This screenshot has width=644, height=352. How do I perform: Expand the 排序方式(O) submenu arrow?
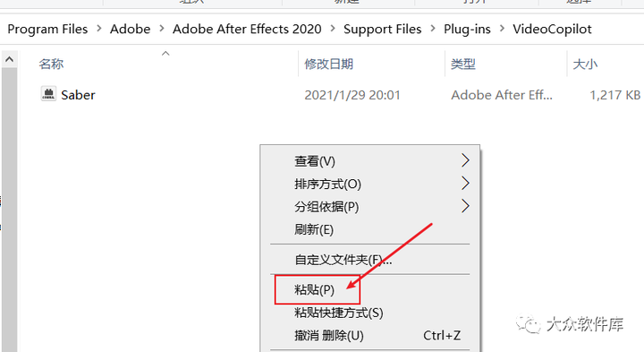465,184
